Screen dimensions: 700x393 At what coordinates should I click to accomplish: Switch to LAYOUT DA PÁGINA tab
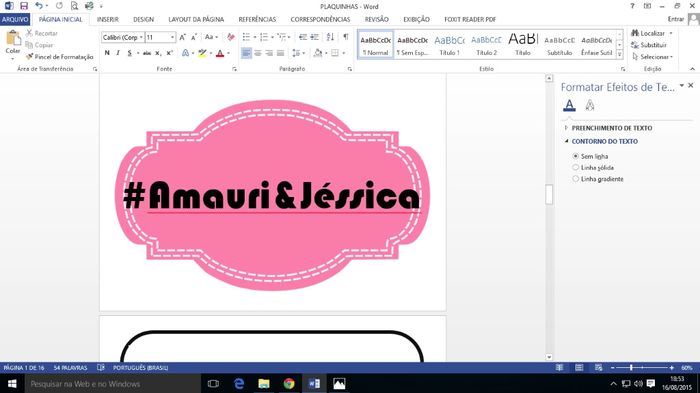[196, 19]
